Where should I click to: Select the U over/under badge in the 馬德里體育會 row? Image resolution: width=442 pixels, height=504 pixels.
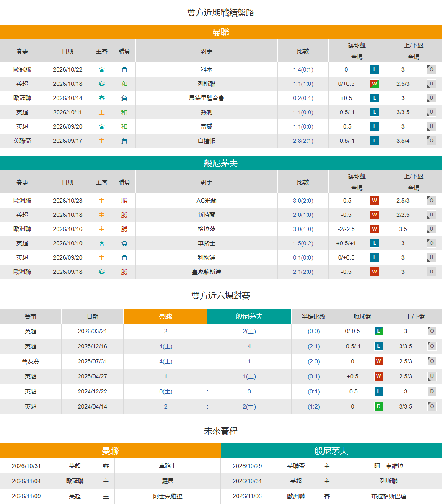pos(432,98)
